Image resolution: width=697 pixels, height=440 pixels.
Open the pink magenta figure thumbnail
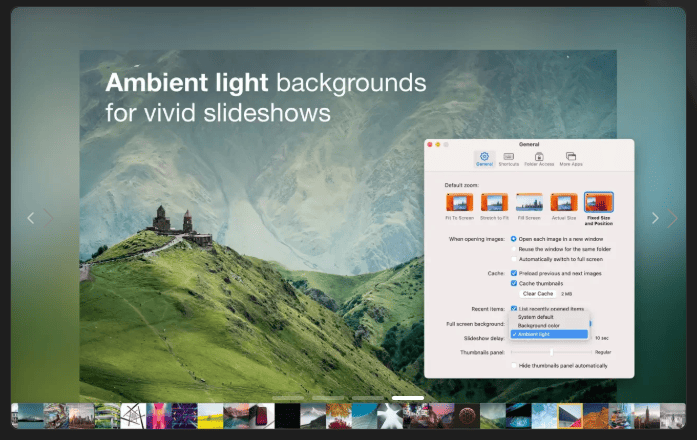[159, 416]
